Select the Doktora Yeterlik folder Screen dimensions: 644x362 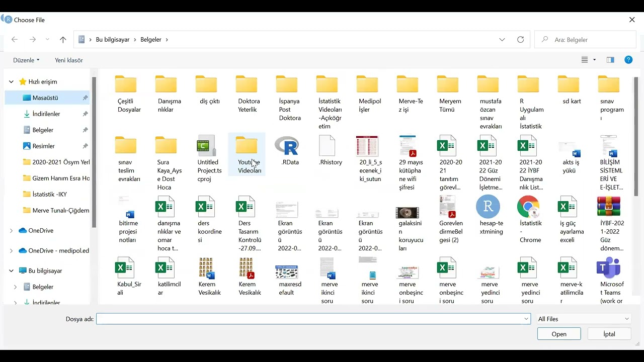(x=247, y=95)
